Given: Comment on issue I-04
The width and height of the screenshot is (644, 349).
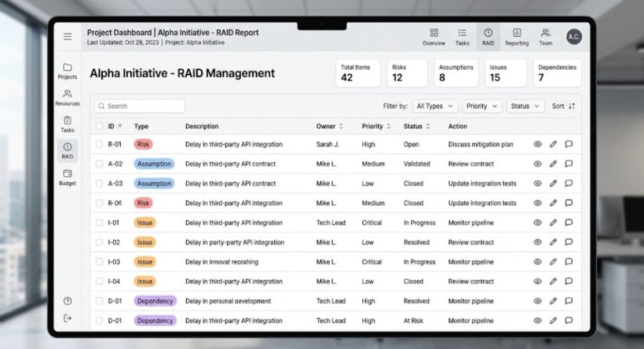Looking at the screenshot, I should coord(569,281).
